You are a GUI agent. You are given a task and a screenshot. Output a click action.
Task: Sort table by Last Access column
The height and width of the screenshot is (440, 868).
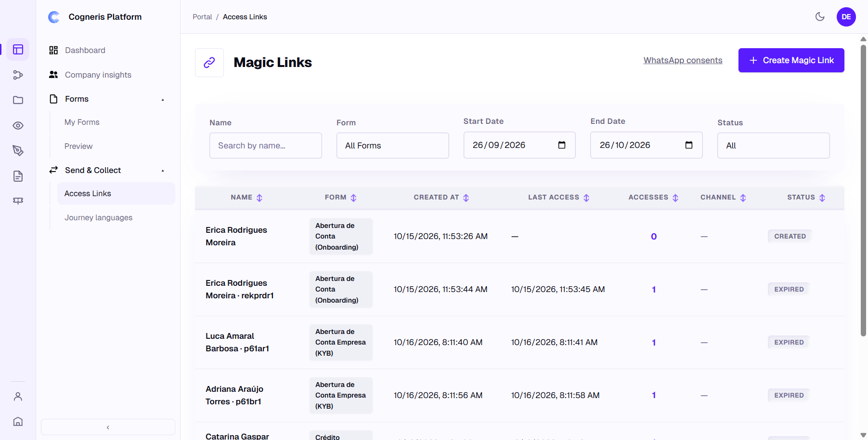[586, 198]
